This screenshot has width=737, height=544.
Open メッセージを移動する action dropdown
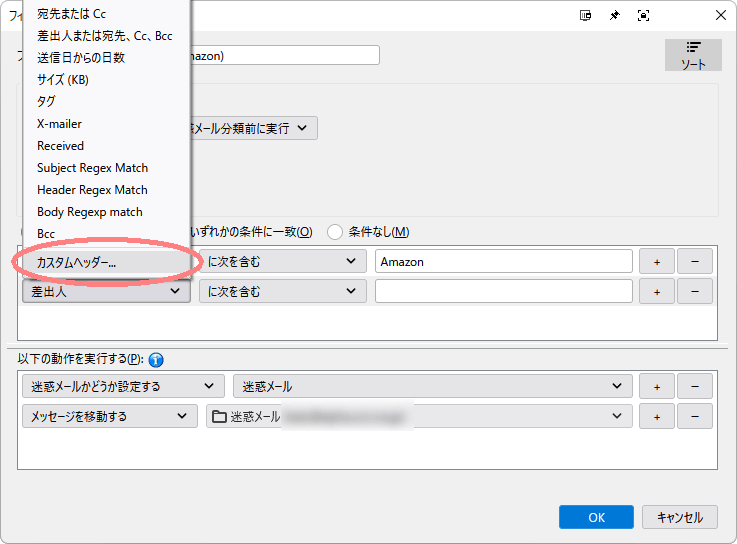click(110, 416)
